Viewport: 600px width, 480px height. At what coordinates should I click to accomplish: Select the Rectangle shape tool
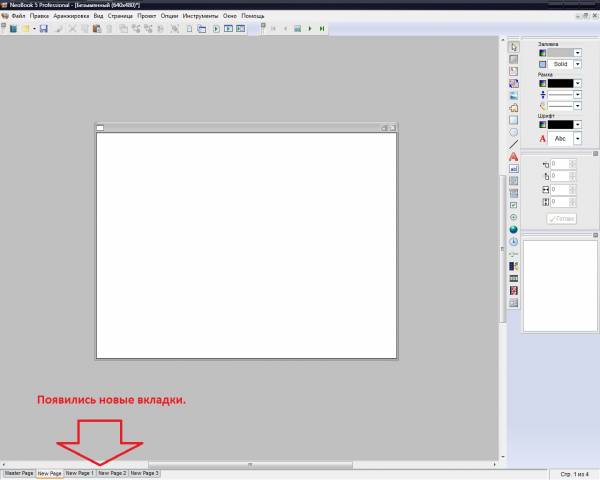[x=514, y=120]
